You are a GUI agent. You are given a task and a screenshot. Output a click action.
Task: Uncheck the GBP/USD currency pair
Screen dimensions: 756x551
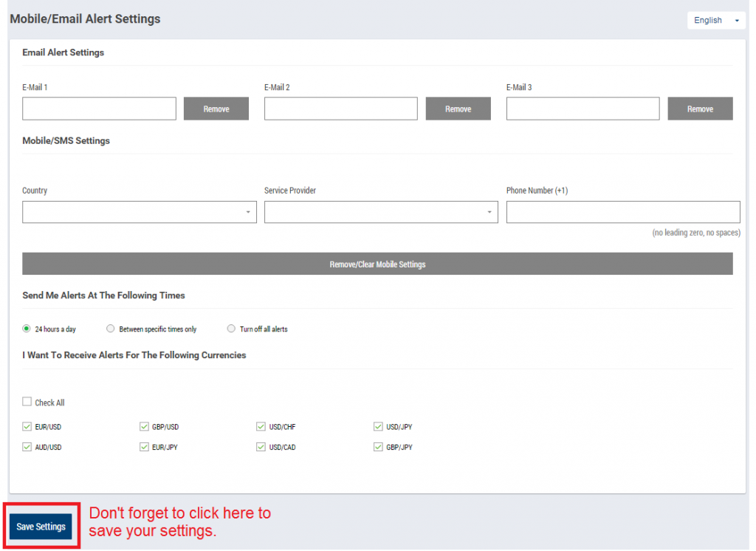[144, 426]
